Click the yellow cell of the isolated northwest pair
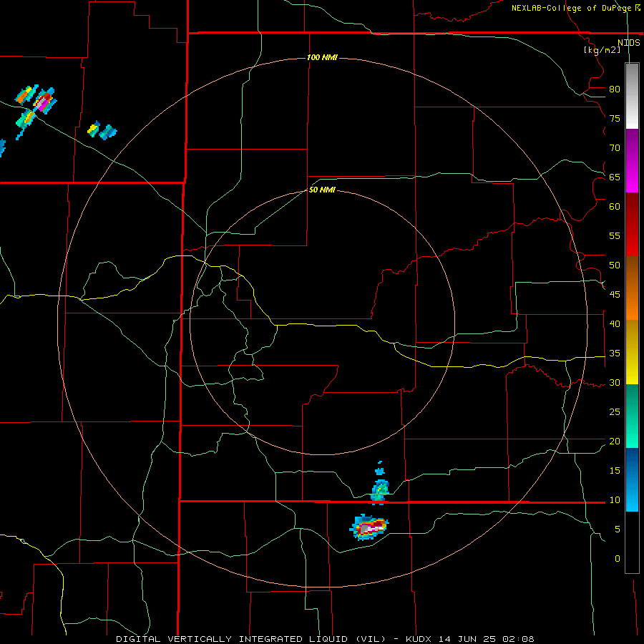The height and width of the screenshot is (644, 644). click(94, 129)
